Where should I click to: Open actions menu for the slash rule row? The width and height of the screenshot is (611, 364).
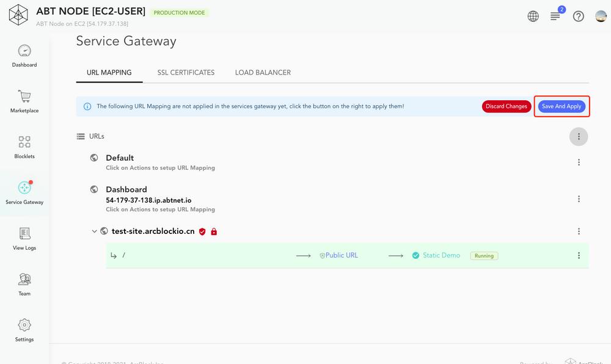(579, 255)
